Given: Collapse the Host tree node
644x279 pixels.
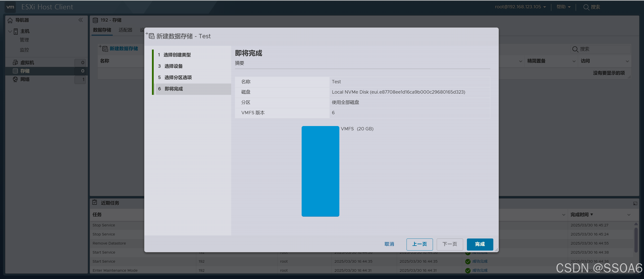Looking at the screenshot, I should click(10, 31).
